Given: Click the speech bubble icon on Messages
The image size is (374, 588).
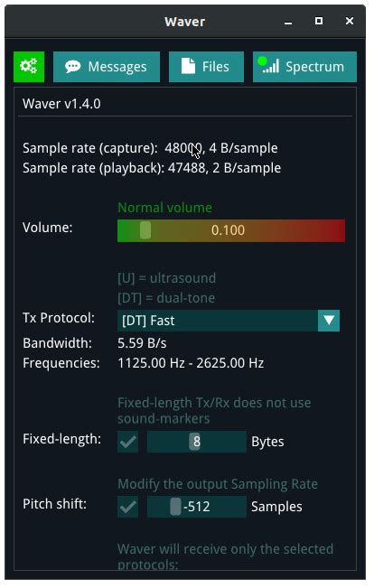Looking at the screenshot, I should [x=73, y=67].
